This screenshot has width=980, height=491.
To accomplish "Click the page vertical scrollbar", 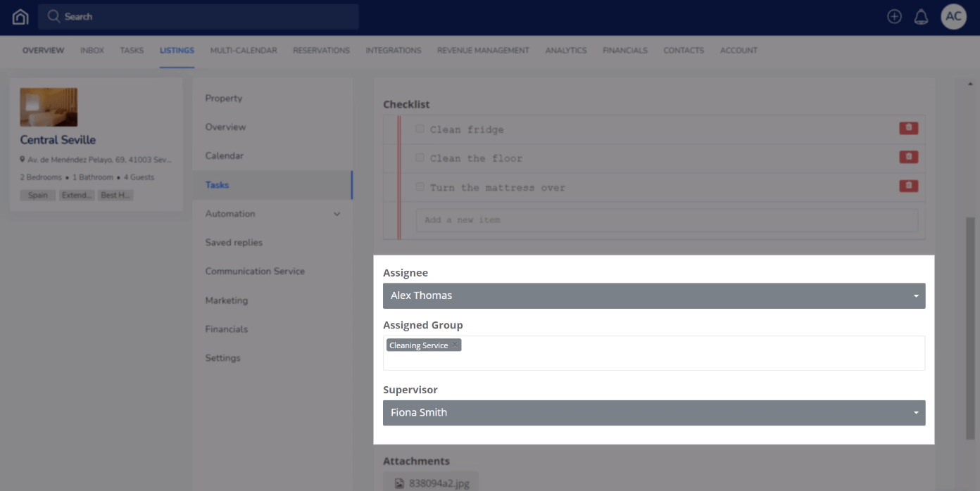I will (970, 317).
